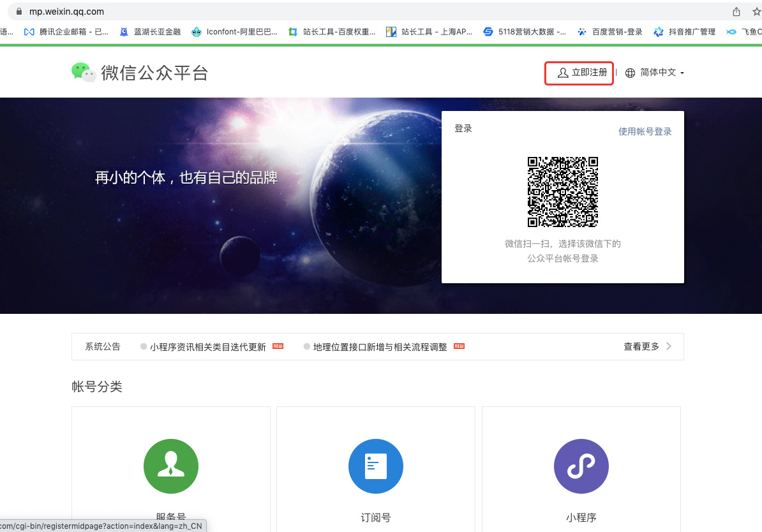Click 立即注册 register link
This screenshot has height=532, width=762.
tap(589, 72)
